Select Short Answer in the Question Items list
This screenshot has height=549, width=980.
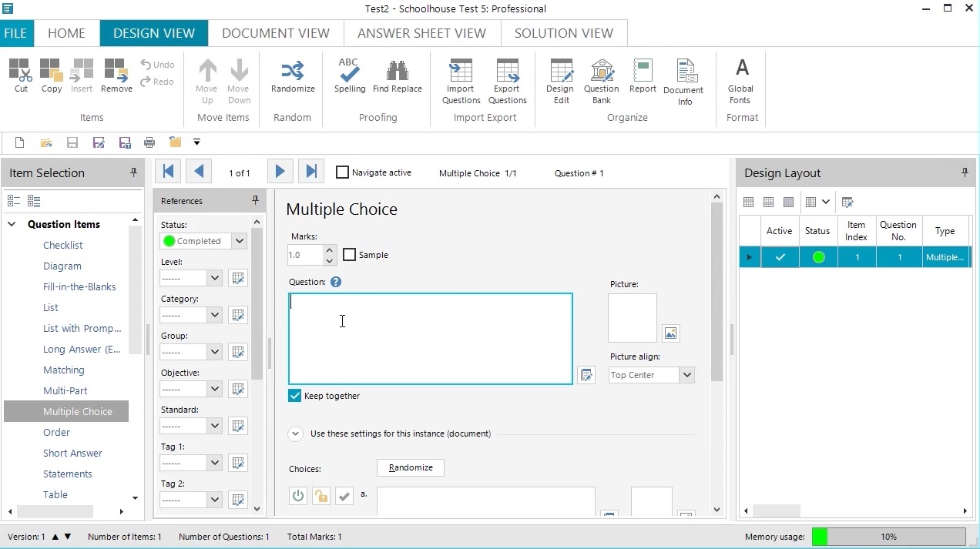tap(72, 453)
